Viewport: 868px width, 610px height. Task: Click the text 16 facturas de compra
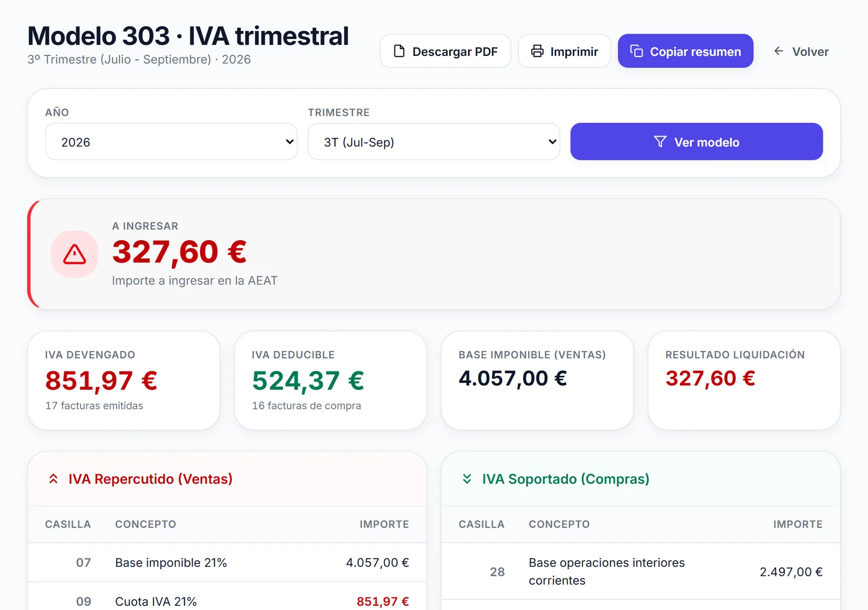[x=307, y=406]
